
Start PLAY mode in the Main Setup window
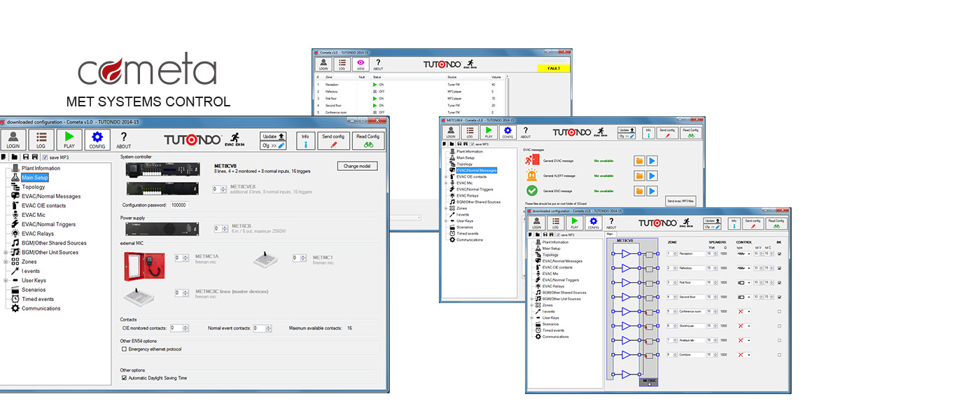tap(69, 139)
